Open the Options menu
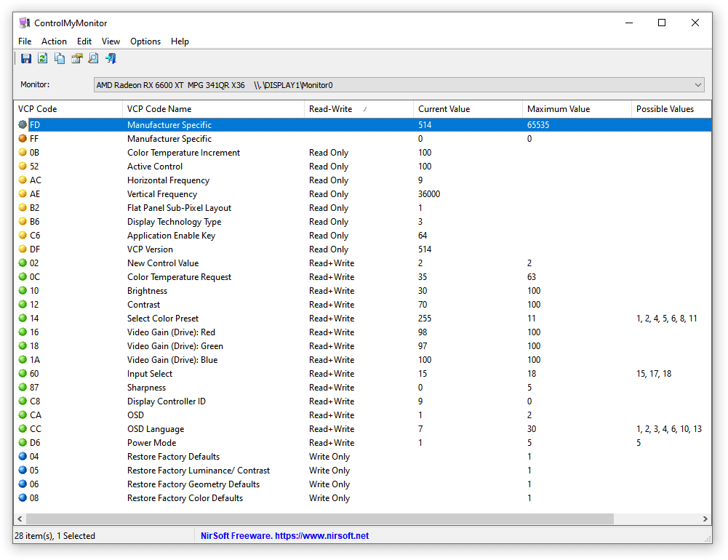 click(145, 41)
